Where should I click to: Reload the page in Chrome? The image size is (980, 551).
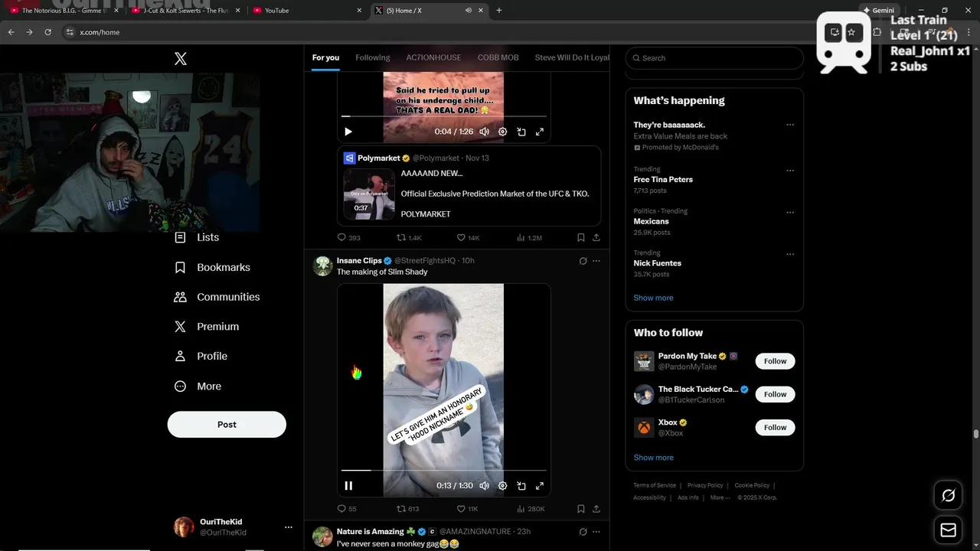click(48, 32)
